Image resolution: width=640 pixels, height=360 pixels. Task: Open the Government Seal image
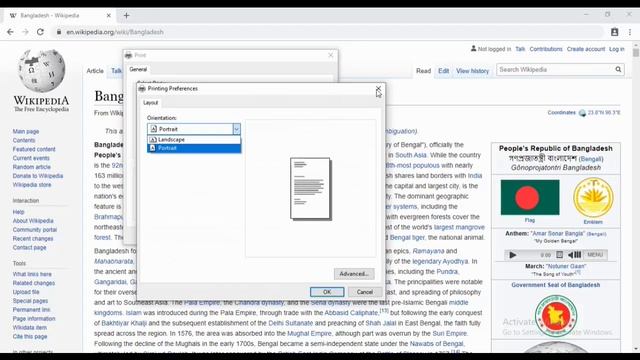[556, 316]
